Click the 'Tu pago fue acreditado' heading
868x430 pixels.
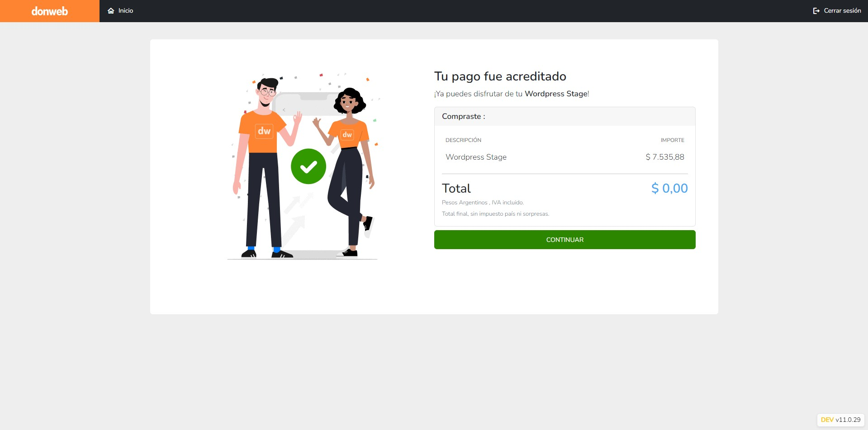point(500,76)
